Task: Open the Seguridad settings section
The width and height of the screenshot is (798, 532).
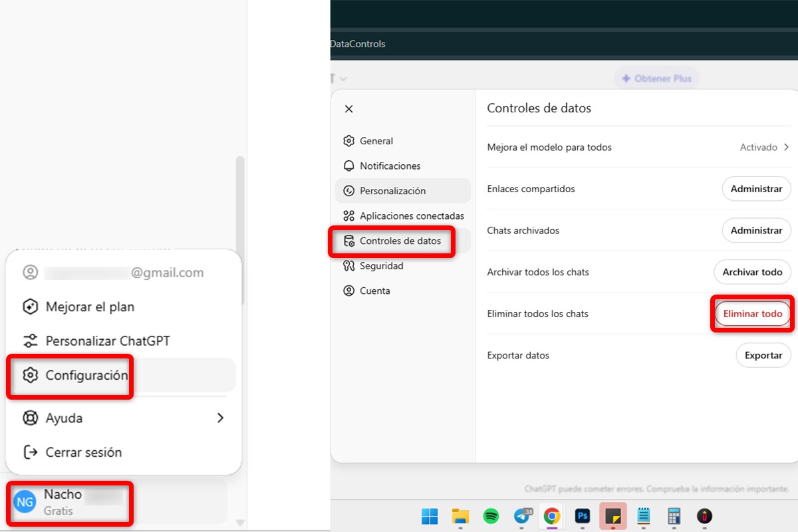Action: [403, 266]
